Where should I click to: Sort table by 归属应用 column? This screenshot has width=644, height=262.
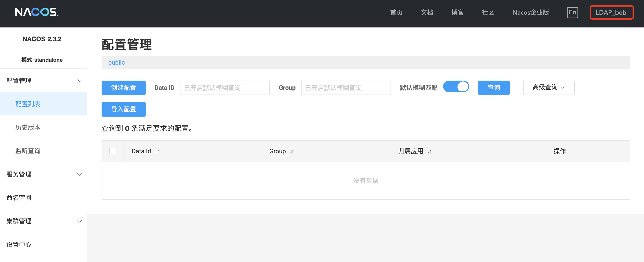pyautogui.click(x=429, y=151)
